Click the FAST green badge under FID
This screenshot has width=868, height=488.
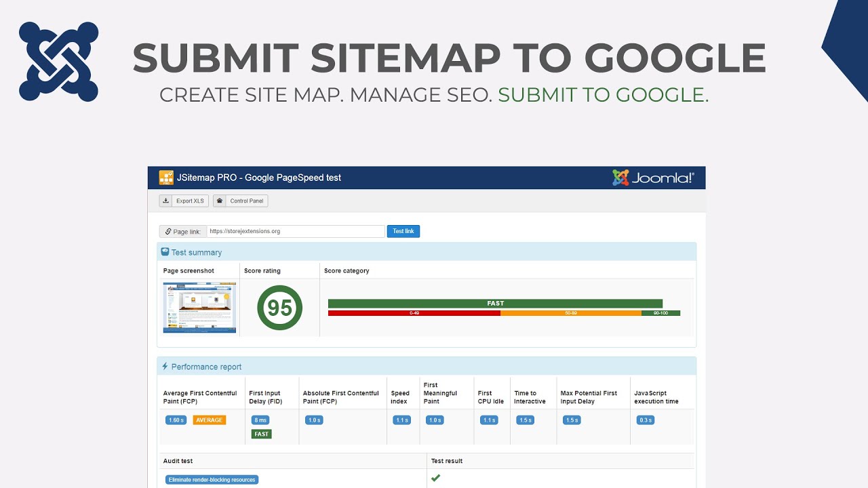click(262, 434)
